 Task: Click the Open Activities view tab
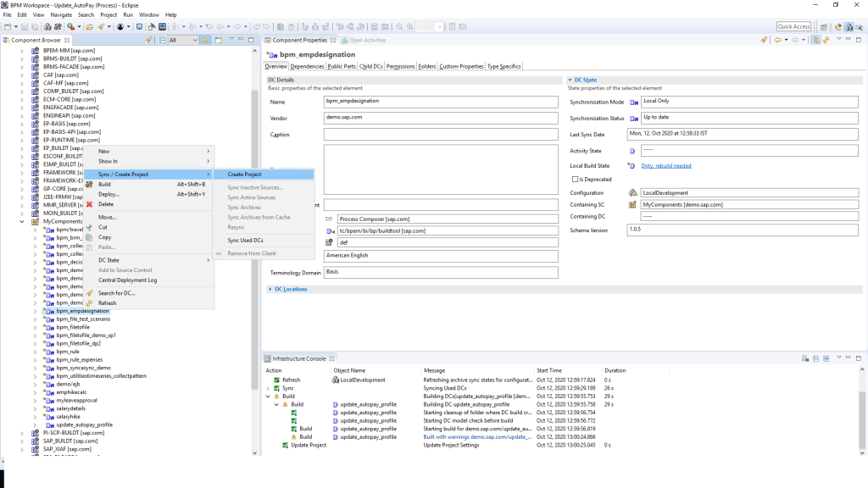(363, 41)
